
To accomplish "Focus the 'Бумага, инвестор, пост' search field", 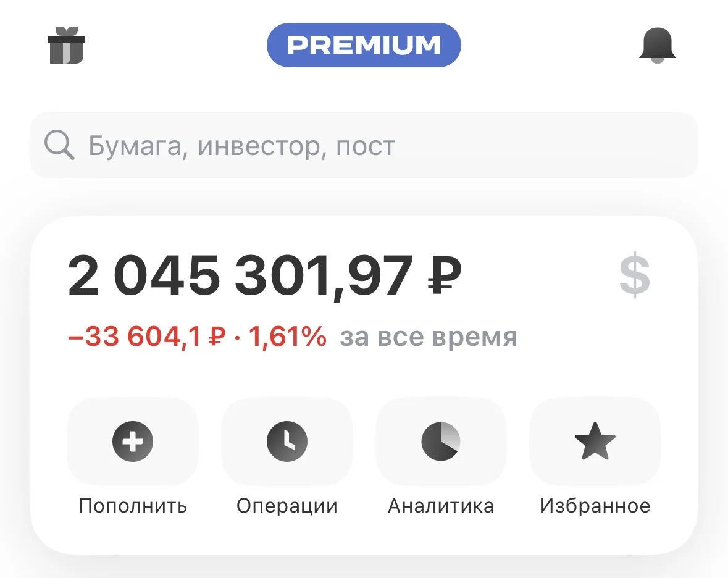I will [x=364, y=145].
